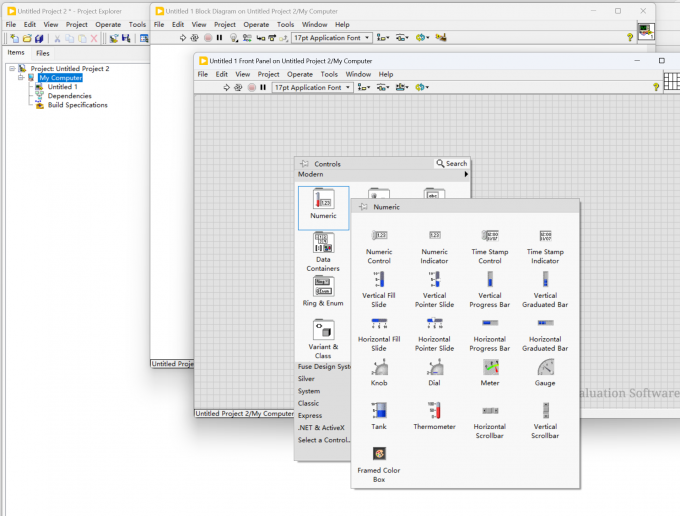680x516 pixels.
Task: Expand .NET & ActiveX category
Action: [321, 428]
